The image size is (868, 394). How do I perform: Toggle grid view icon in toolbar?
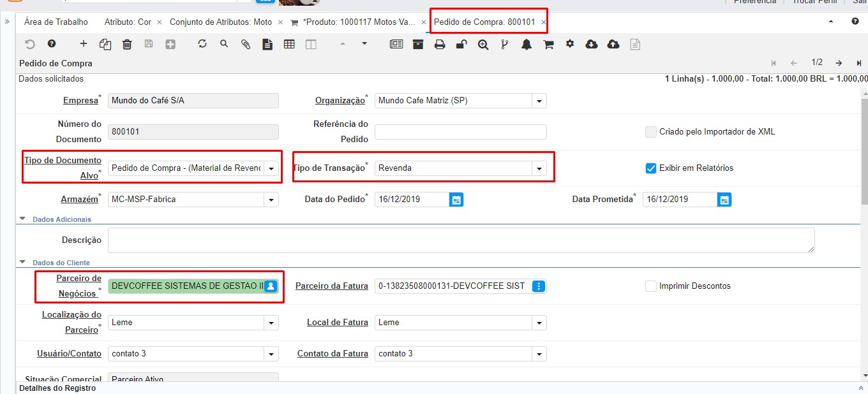click(289, 44)
